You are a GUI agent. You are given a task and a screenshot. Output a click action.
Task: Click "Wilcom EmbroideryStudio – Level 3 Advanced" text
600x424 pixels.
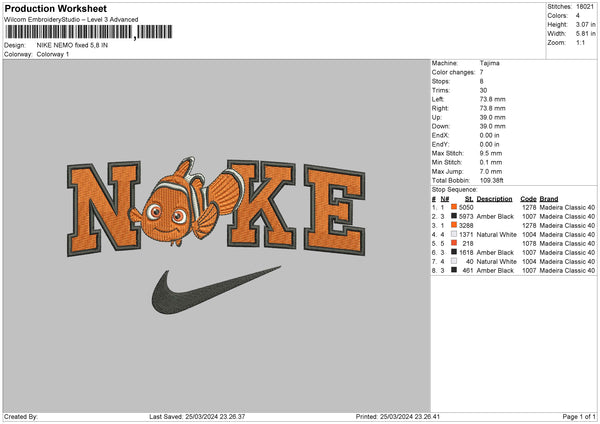click(x=71, y=20)
